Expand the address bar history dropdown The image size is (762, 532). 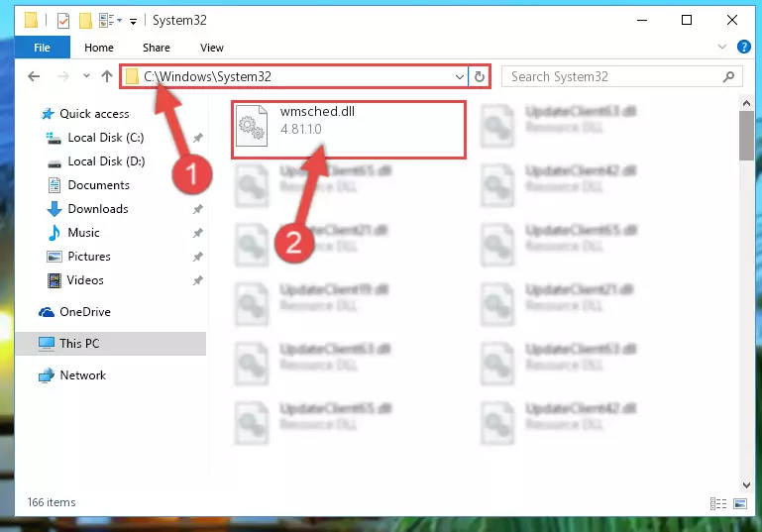pyautogui.click(x=459, y=76)
